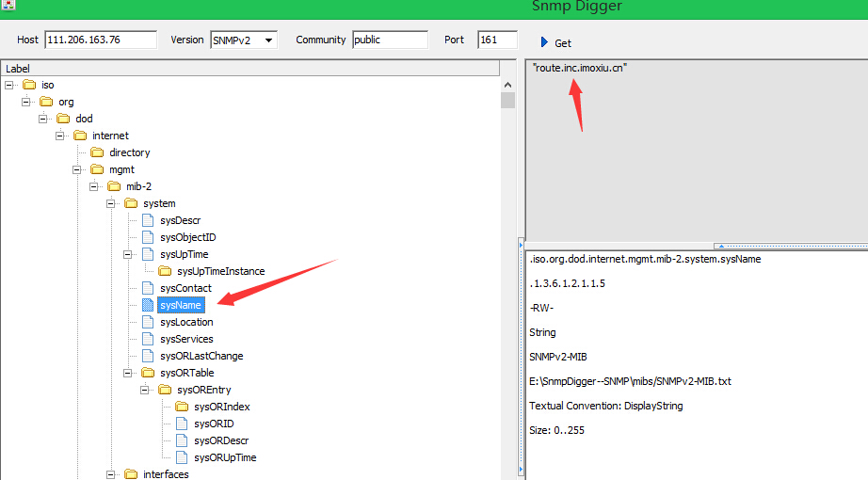Click the sysName document icon
Image resolution: width=868 pixels, height=480 pixels.
(x=148, y=305)
